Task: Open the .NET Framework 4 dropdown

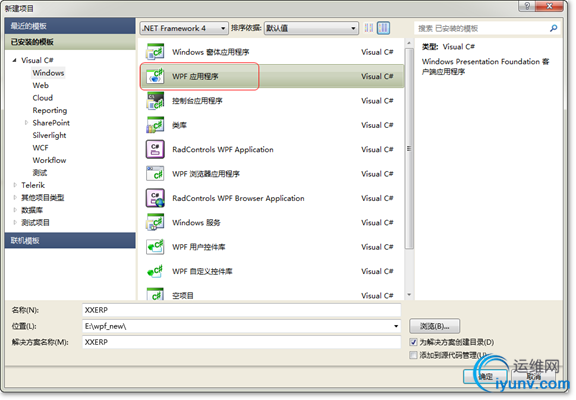Action: coord(184,28)
